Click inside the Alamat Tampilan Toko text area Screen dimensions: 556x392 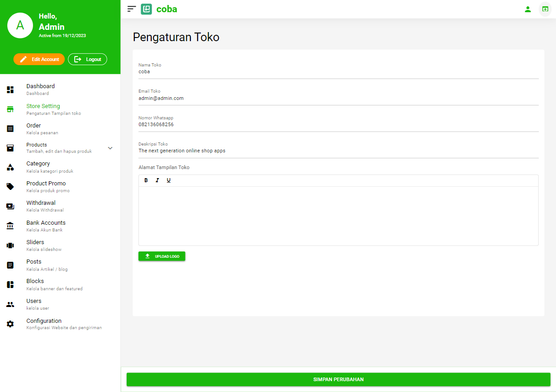(338, 216)
